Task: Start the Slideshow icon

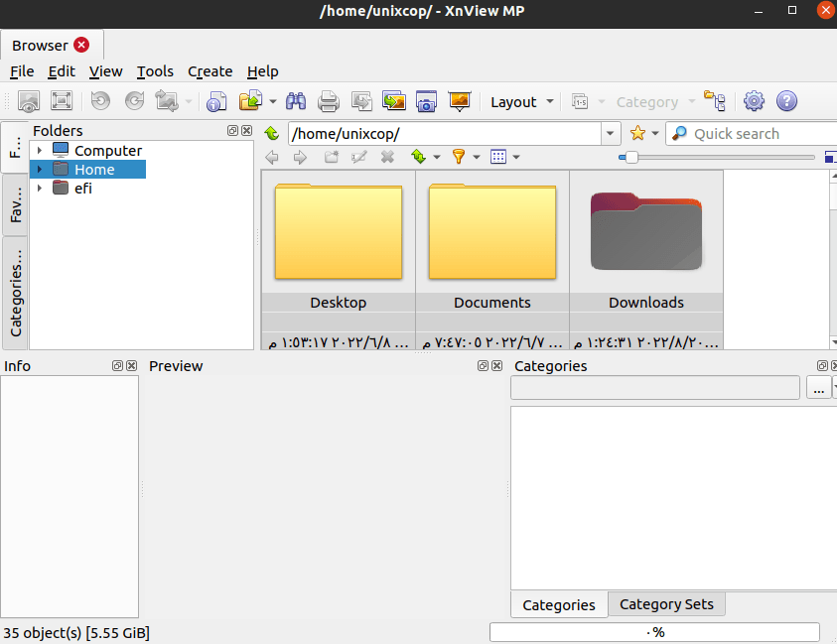Action: (460, 101)
